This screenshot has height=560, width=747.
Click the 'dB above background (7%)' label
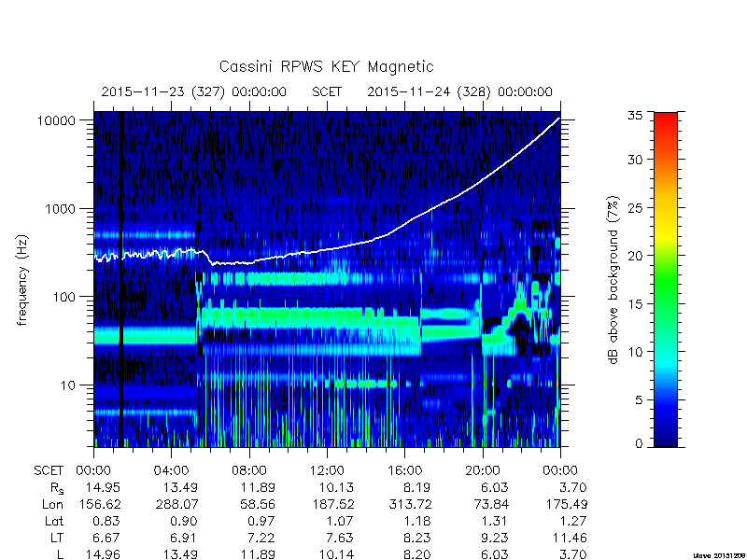pos(614,280)
